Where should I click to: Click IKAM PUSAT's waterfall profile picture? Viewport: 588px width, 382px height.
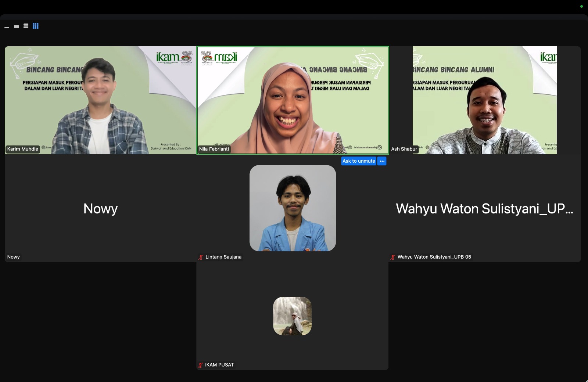292,316
